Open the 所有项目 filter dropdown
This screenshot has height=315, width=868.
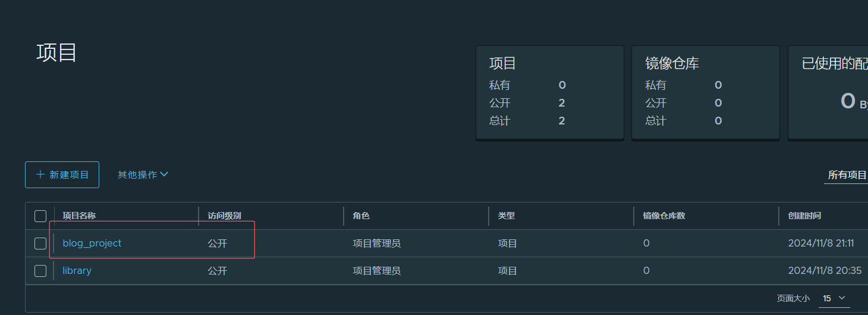[x=847, y=174]
